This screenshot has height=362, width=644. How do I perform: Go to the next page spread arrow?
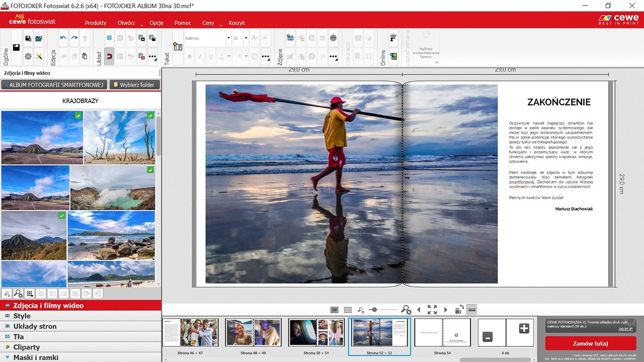tap(445, 310)
